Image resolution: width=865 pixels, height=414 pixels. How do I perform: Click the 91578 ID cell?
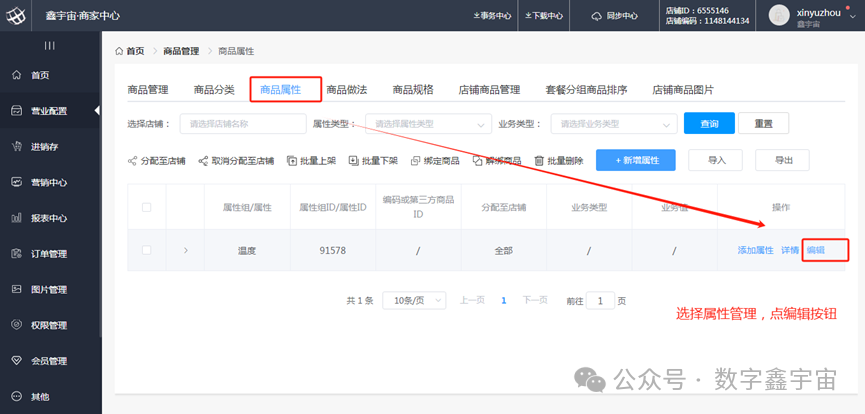coord(333,250)
